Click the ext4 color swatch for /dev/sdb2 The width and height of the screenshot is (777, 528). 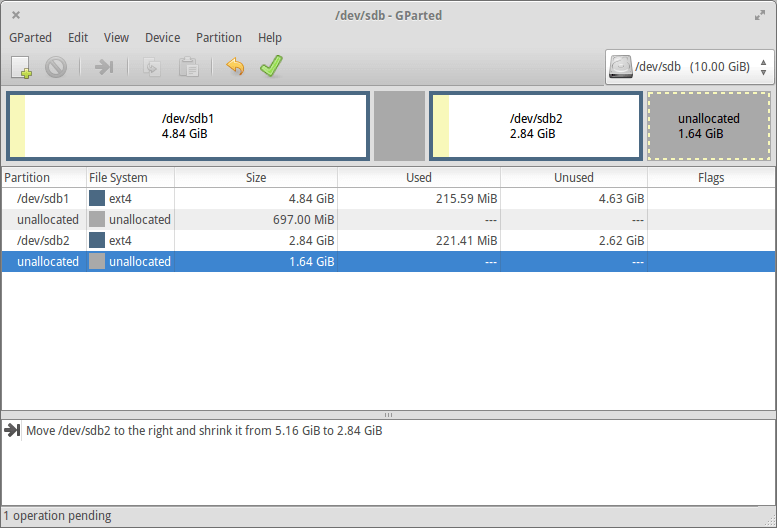tap(97, 240)
